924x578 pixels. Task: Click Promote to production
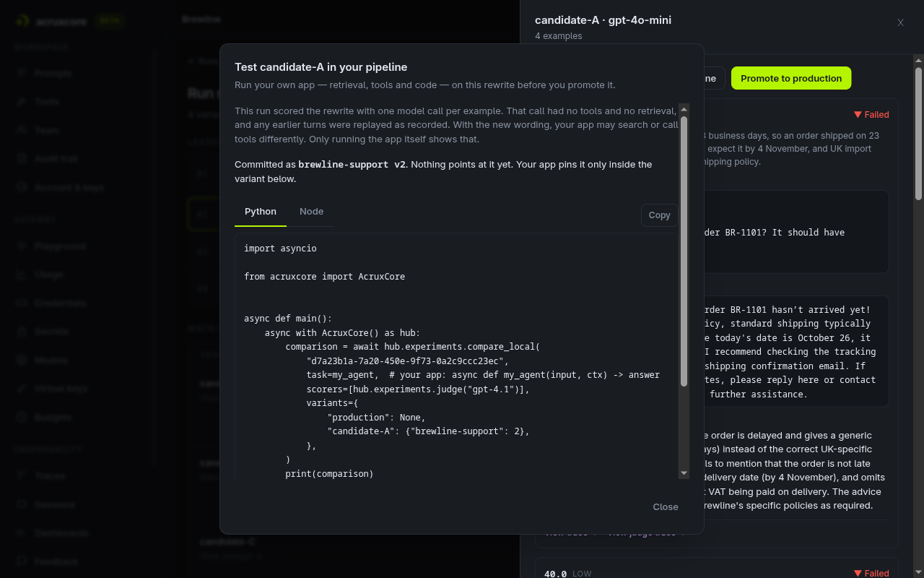click(x=791, y=78)
